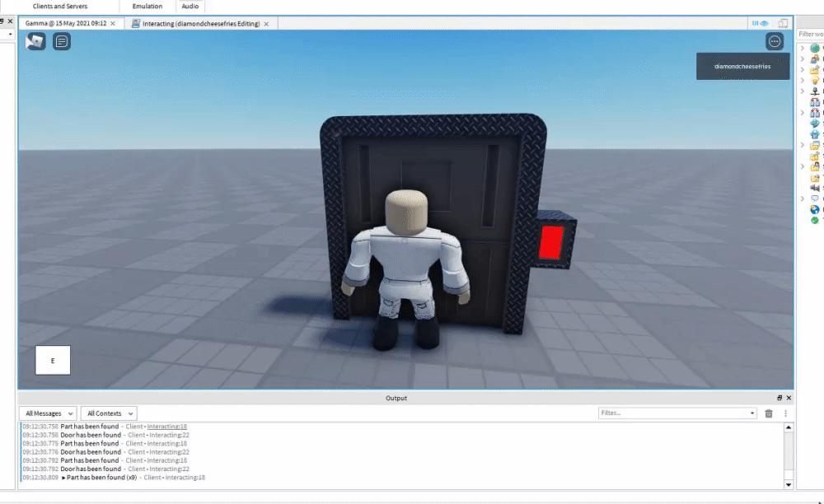
Task: Open the device emulator icon
Action: click(x=783, y=23)
